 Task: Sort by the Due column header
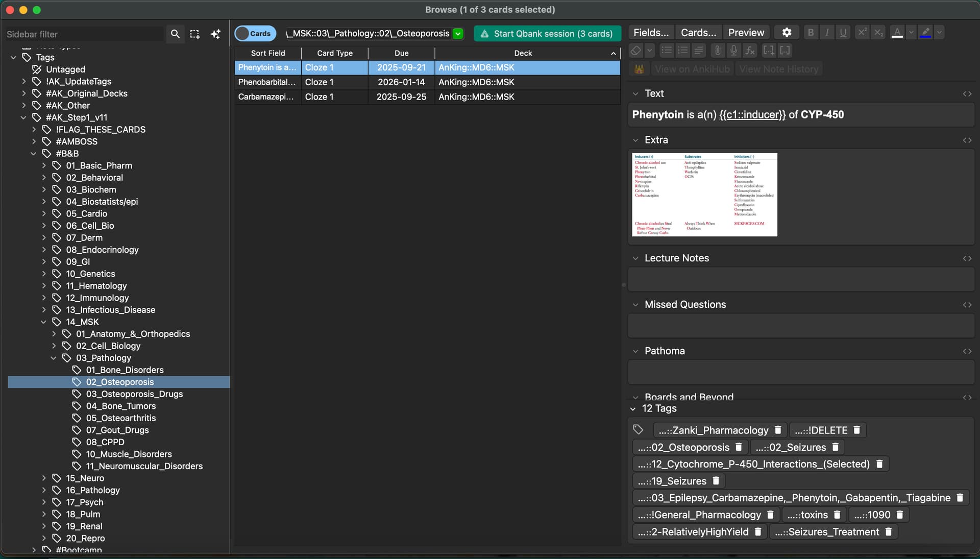tap(401, 53)
